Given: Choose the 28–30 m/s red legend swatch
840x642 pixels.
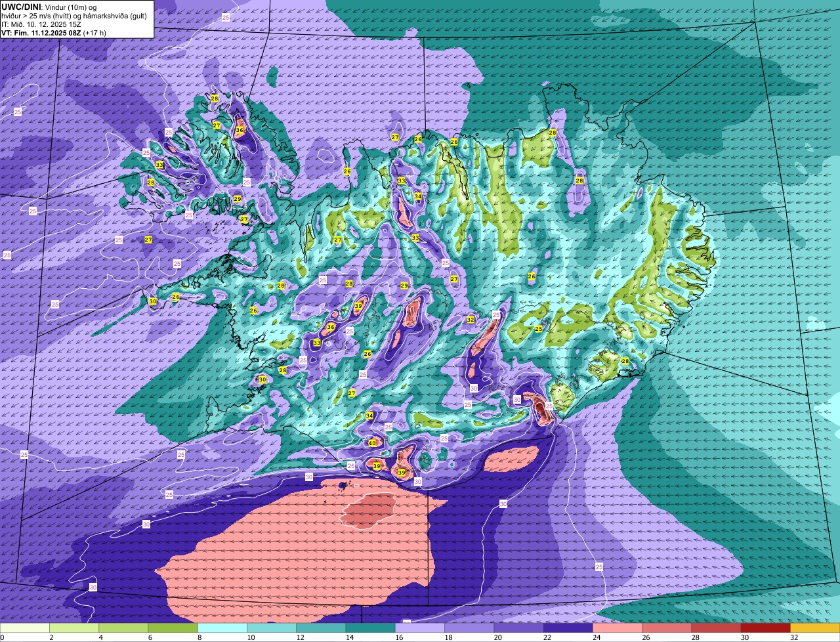Looking at the screenshot, I should click(x=716, y=628).
